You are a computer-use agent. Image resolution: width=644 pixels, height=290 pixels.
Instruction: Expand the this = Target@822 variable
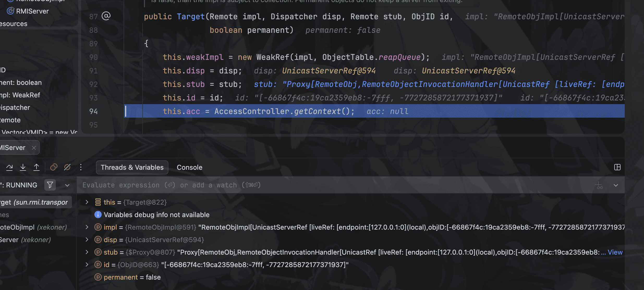(x=87, y=202)
